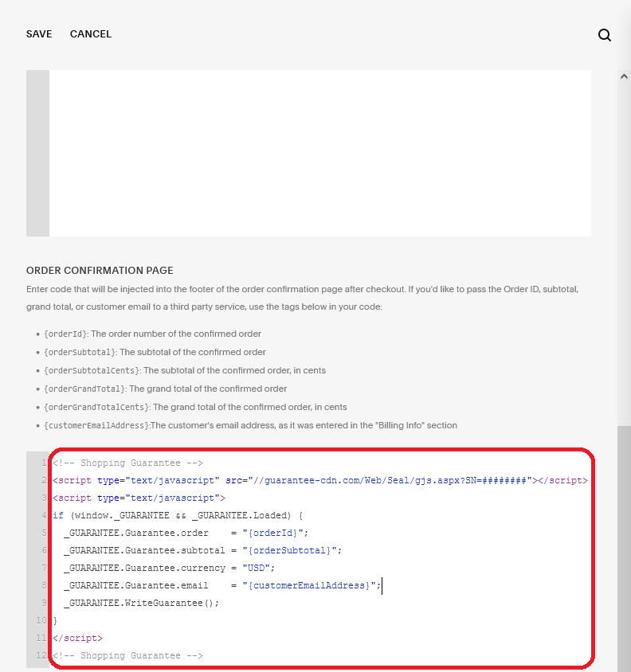
Task: Click code line 1 opening Shopping Guarantee comment
Action: pos(127,463)
